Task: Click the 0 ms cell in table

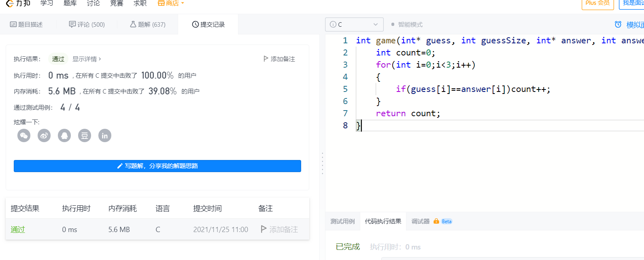Action: point(70,230)
